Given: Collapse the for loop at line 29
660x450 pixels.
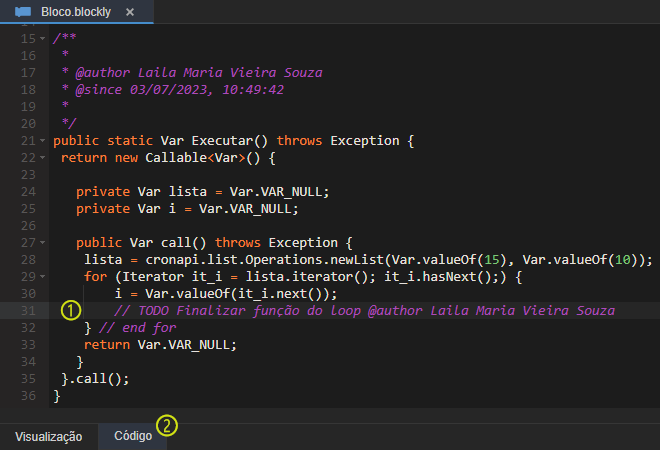Looking at the screenshot, I should coord(43,277).
